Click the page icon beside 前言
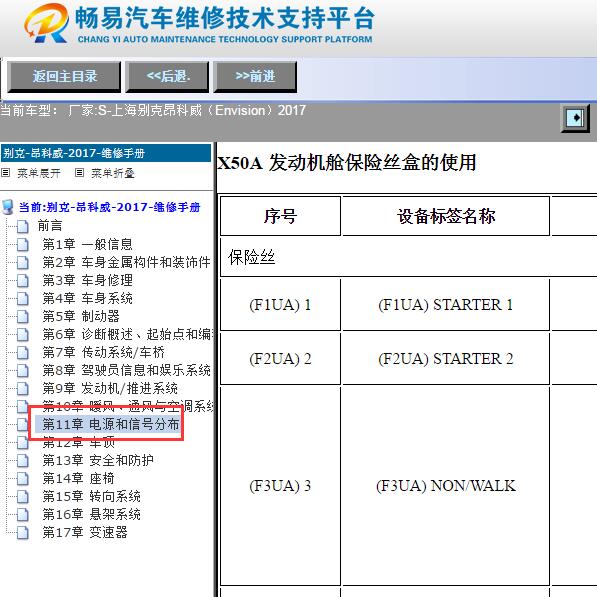Viewport: 597px width, 597px height. pyautogui.click(x=23, y=226)
